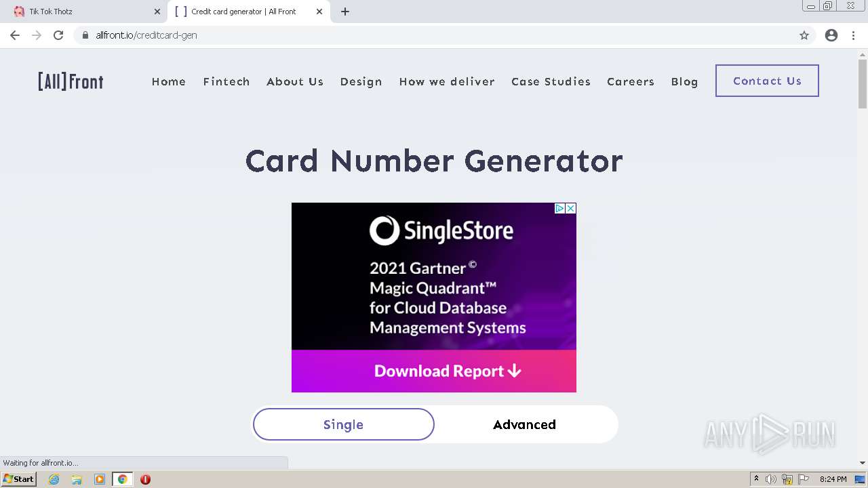Click the volume speaker tray icon
Image resolution: width=868 pixels, height=488 pixels.
[x=771, y=479]
